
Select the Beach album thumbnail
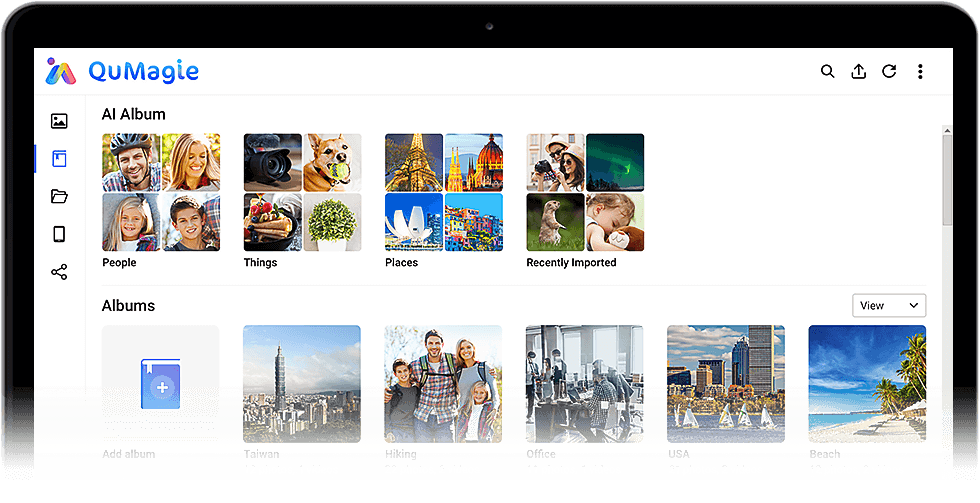point(867,384)
